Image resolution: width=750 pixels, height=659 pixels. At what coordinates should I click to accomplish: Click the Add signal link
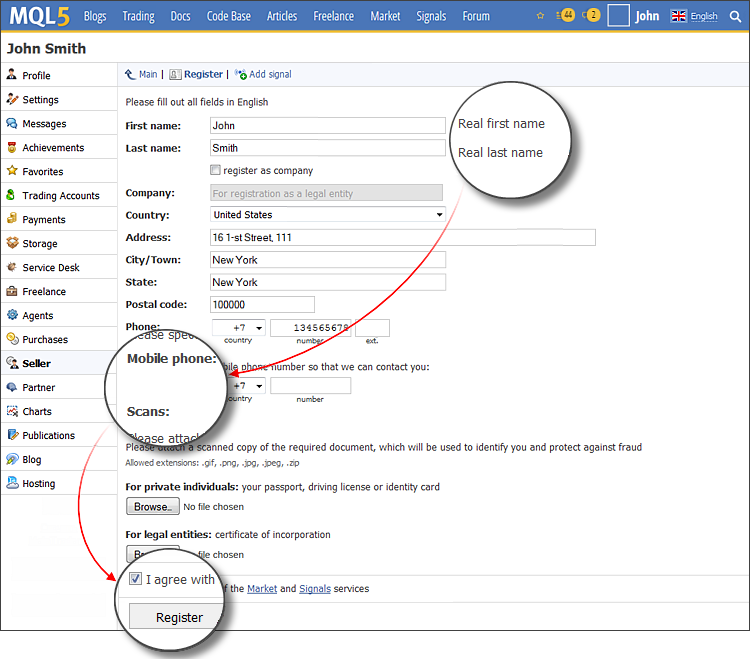[x=270, y=74]
